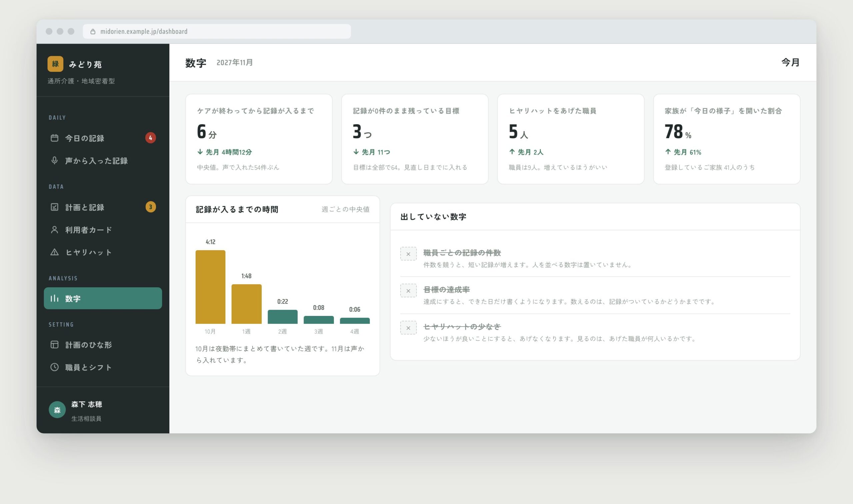Click the 通所介護・地域密着型 subtitle
The width and height of the screenshot is (853, 504).
point(81,81)
